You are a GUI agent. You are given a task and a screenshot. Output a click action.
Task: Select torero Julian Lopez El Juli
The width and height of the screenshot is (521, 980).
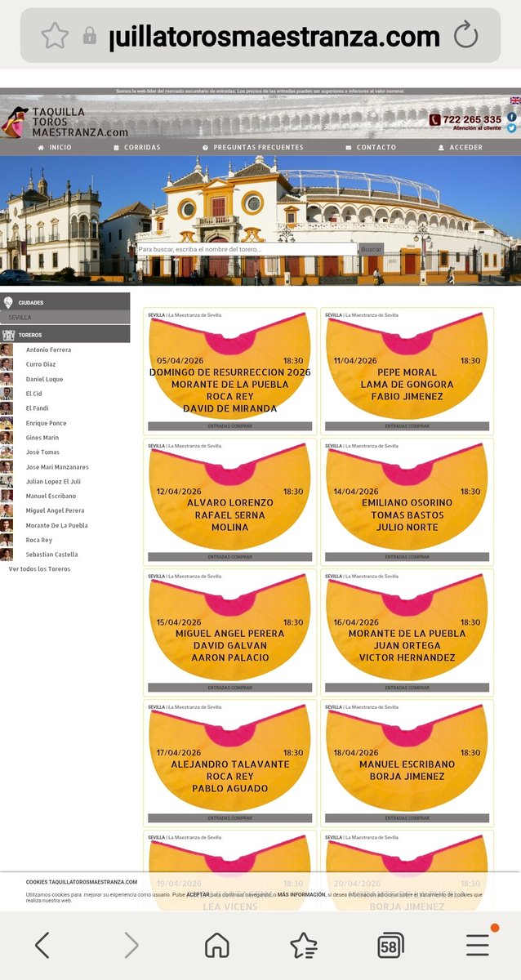point(53,481)
